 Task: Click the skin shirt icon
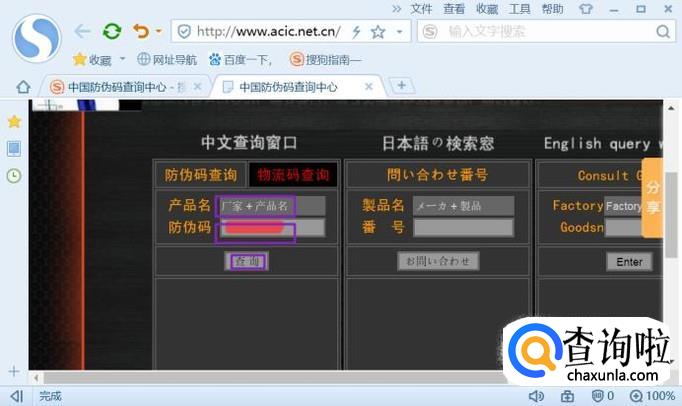tap(585, 9)
